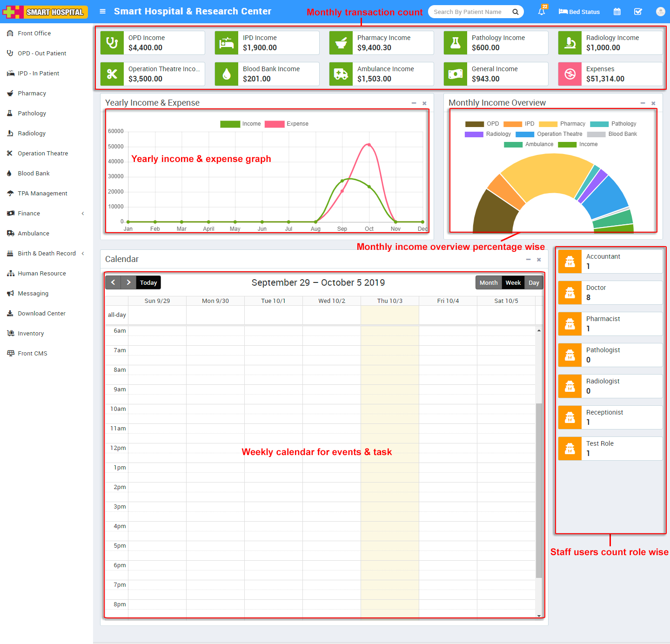The width and height of the screenshot is (670, 644).
Task: Click the Ambulance Income icon tile
Action: point(341,74)
